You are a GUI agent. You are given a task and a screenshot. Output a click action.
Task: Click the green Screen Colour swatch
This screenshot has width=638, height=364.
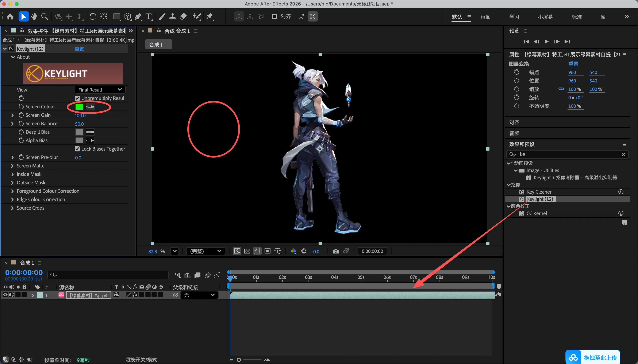click(x=79, y=107)
